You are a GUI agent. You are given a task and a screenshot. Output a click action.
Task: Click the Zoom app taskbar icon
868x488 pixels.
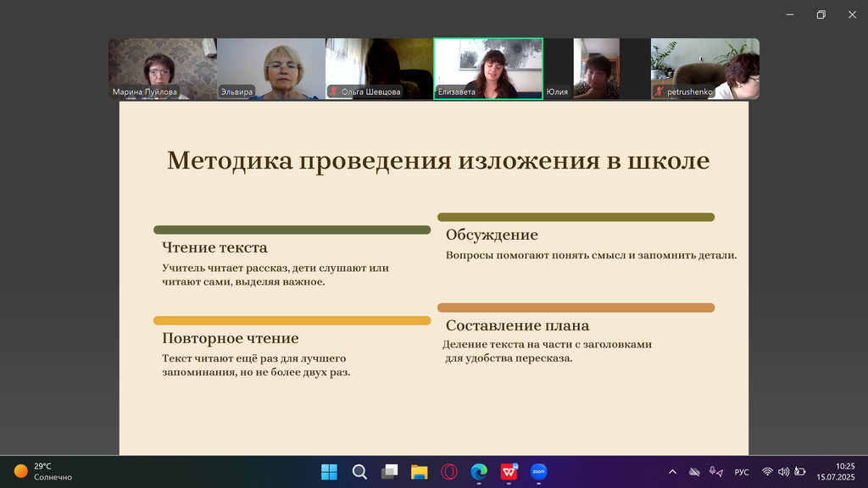point(539,472)
